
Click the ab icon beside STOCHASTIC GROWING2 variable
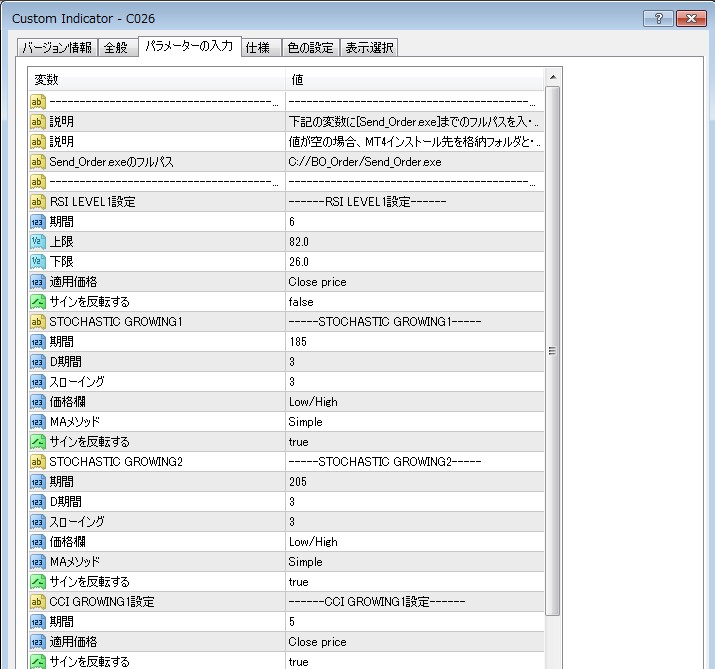(x=38, y=462)
